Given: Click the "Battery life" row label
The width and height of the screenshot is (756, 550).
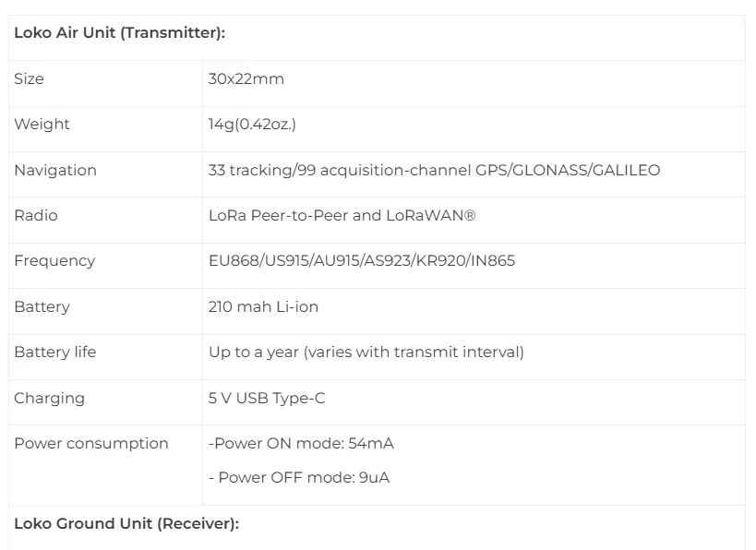Looking at the screenshot, I should pyautogui.click(x=54, y=352).
